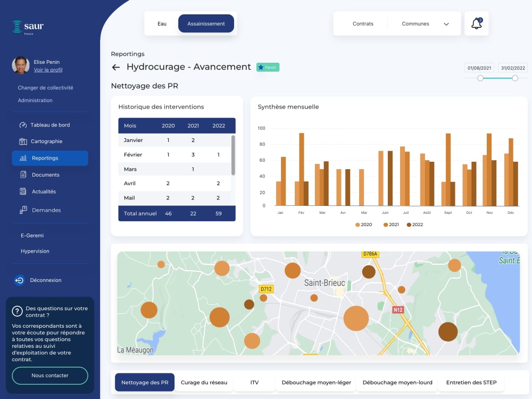Click the Janvier row in the table
This screenshot has width=532, height=399.
click(174, 140)
